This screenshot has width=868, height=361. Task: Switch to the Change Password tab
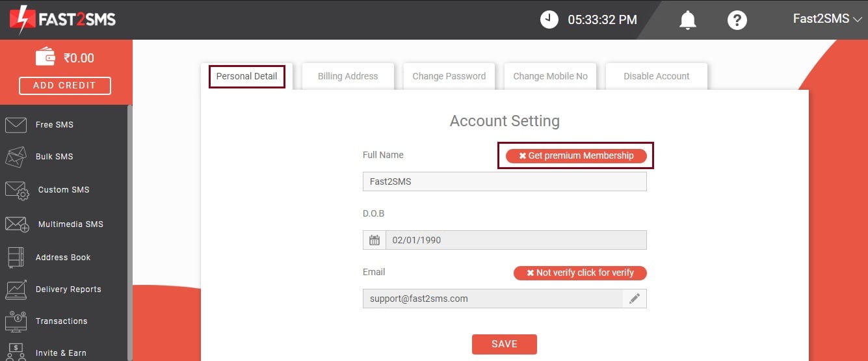pyautogui.click(x=449, y=76)
